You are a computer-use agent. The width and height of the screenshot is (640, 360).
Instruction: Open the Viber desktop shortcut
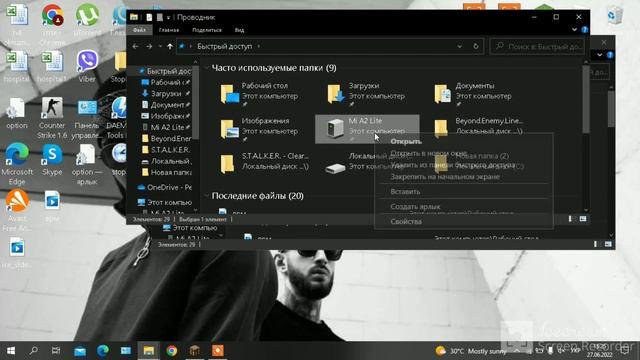87,67
